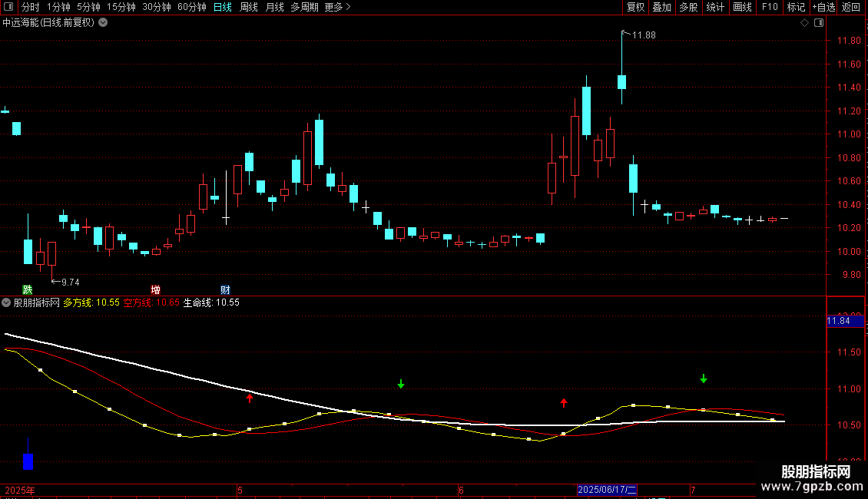Click the 11.84 cursor price label

pos(845,321)
